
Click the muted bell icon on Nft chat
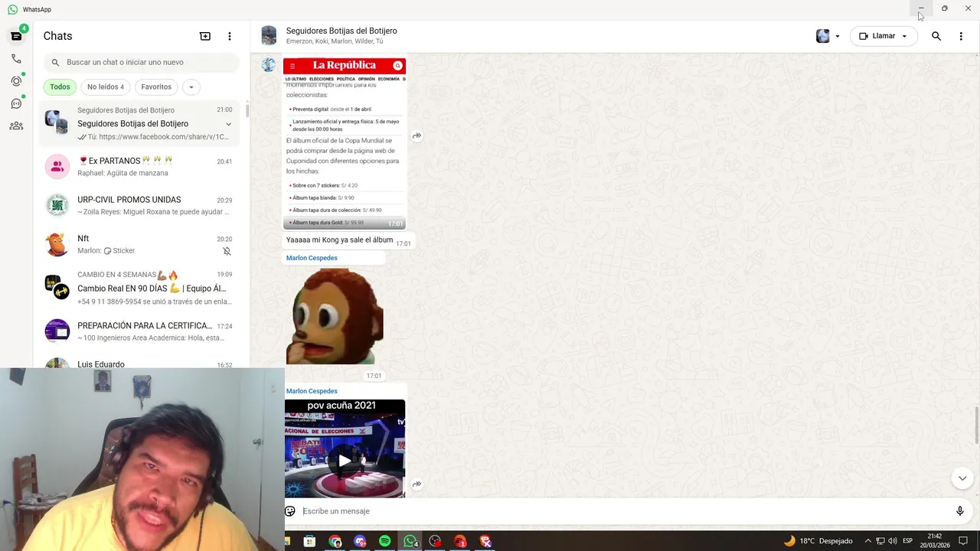pos(227,251)
